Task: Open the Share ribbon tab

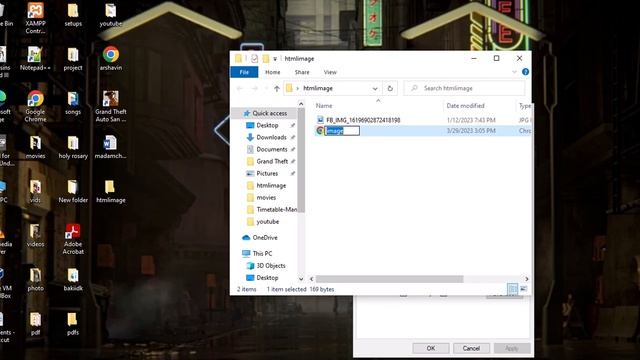Action: click(302, 72)
